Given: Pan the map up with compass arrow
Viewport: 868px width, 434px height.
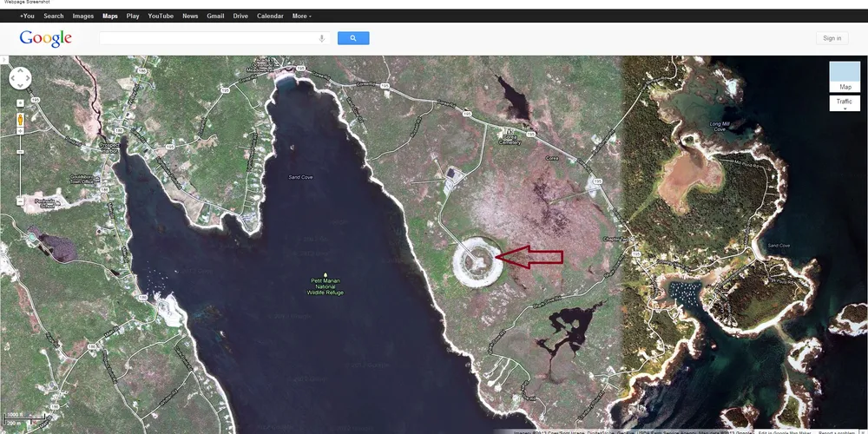Looking at the screenshot, I should [x=21, y=71].
